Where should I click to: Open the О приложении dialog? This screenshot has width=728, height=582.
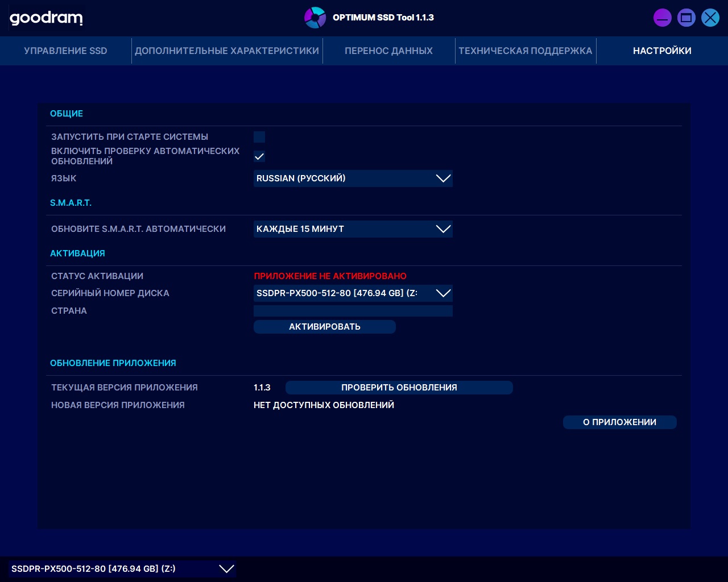pos(620,422)
